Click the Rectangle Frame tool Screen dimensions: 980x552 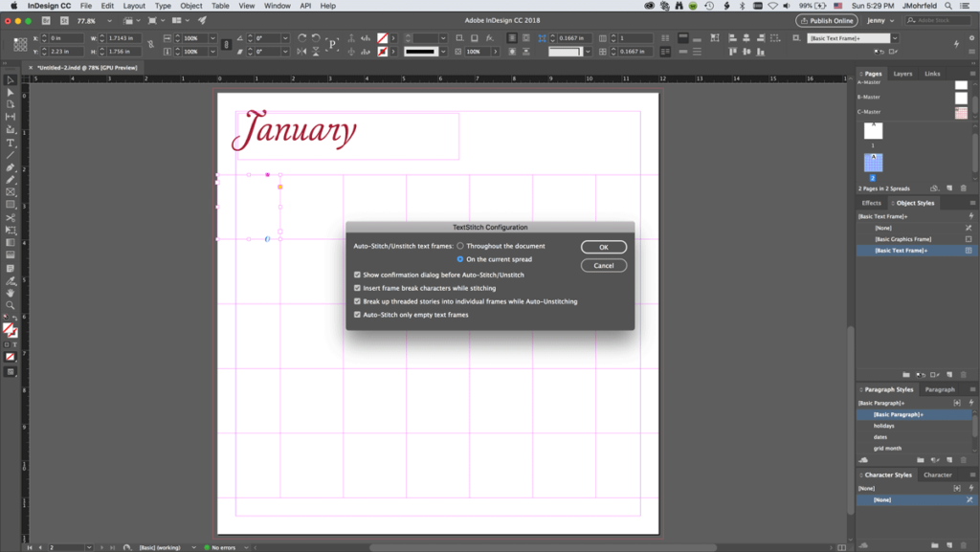coord(11,192)
